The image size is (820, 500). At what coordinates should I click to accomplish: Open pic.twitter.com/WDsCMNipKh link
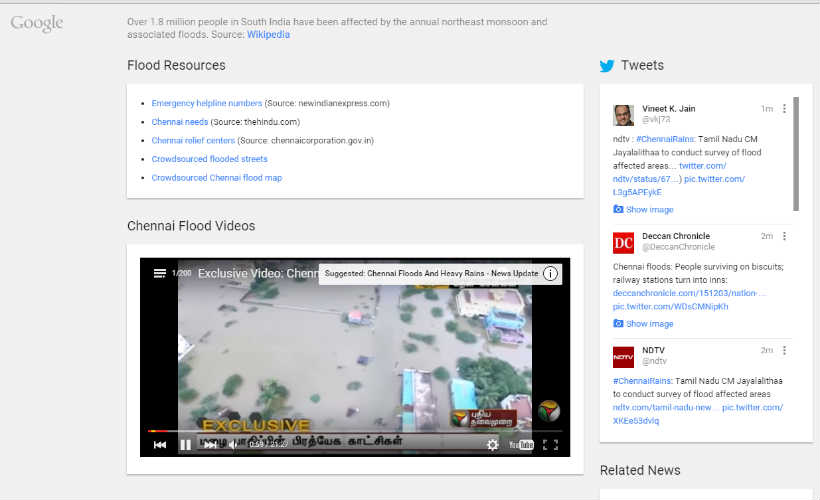click(x=670, y=306)
